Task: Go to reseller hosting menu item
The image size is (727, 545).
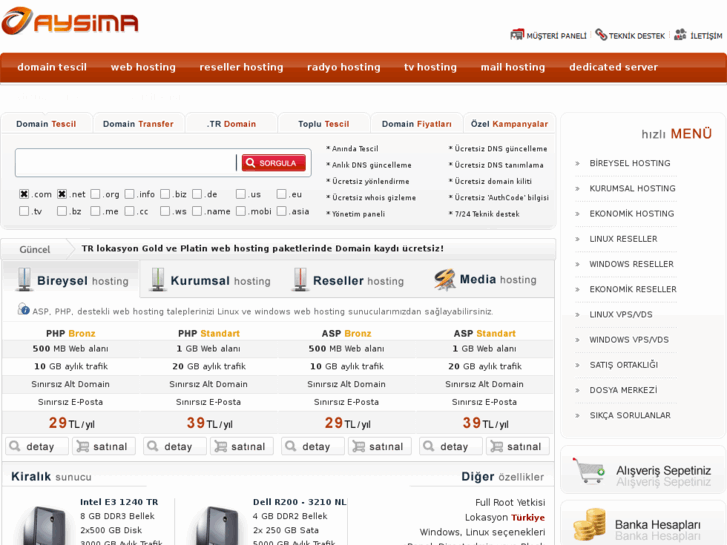Action: coord(241,67)
